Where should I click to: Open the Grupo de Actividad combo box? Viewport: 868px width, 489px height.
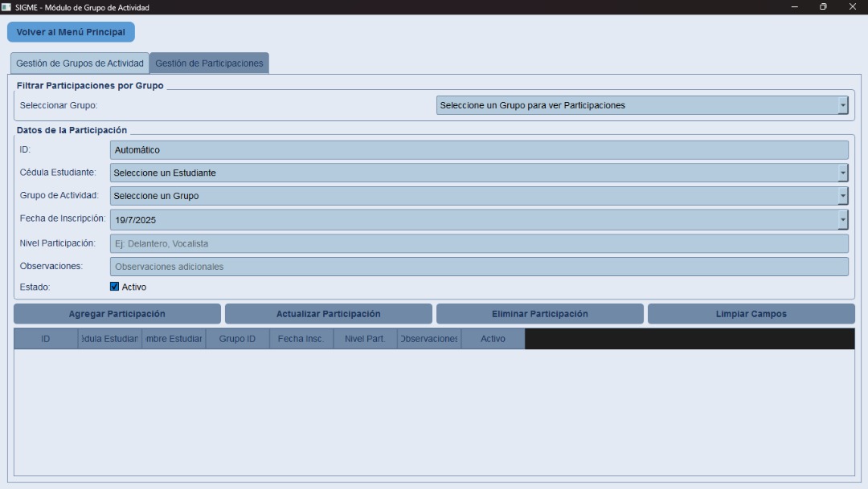point(842,196)
